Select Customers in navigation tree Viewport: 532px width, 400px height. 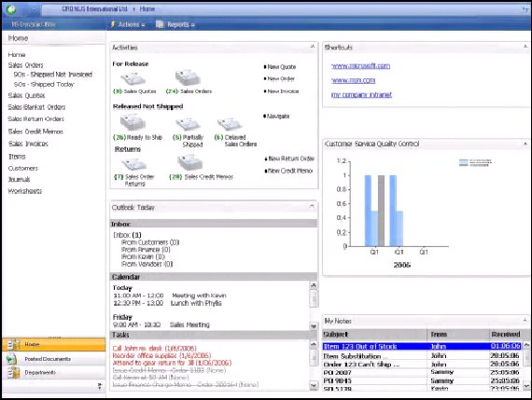coord(23,169)
